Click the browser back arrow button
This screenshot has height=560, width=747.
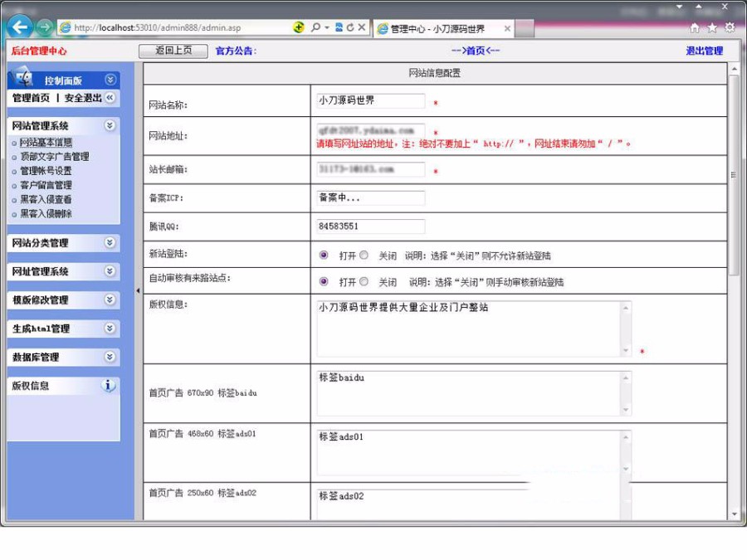(x=20, y=27)
